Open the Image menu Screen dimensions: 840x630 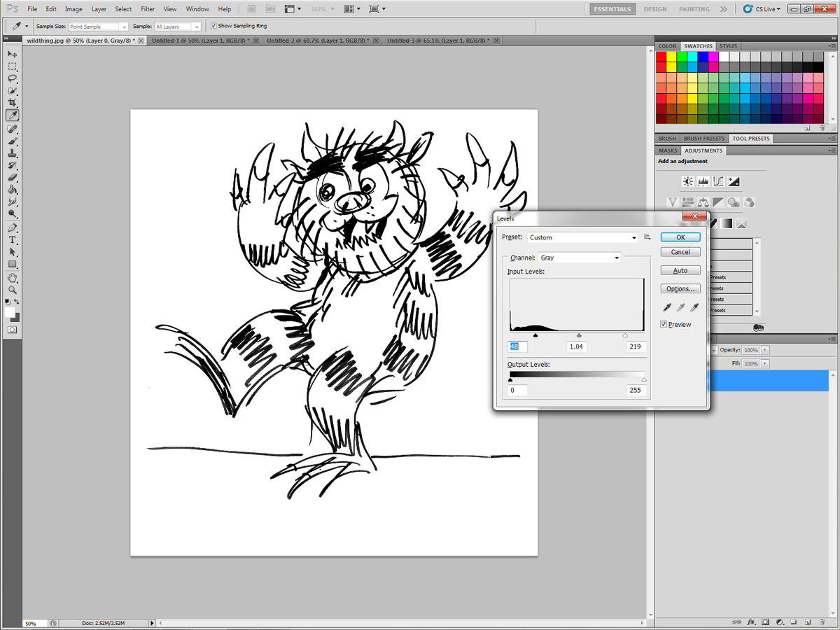pyautogui.click(x=73, y=9)
